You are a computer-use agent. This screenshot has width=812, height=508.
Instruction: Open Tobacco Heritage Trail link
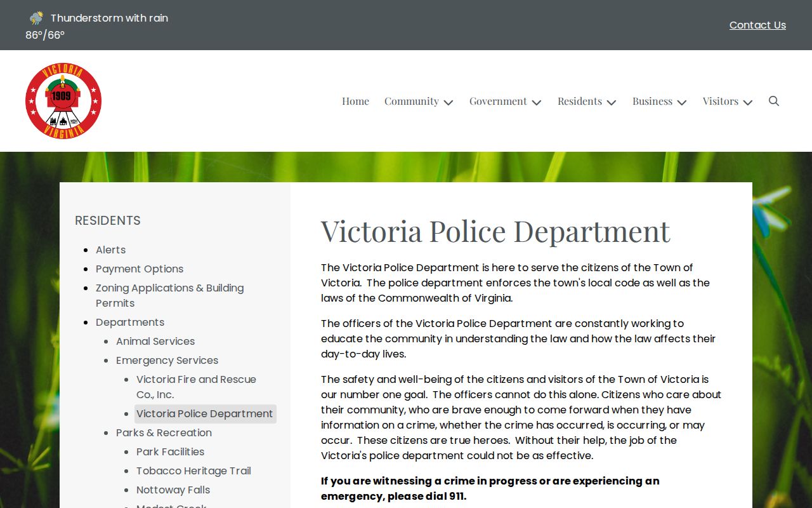tap(193, 471)
